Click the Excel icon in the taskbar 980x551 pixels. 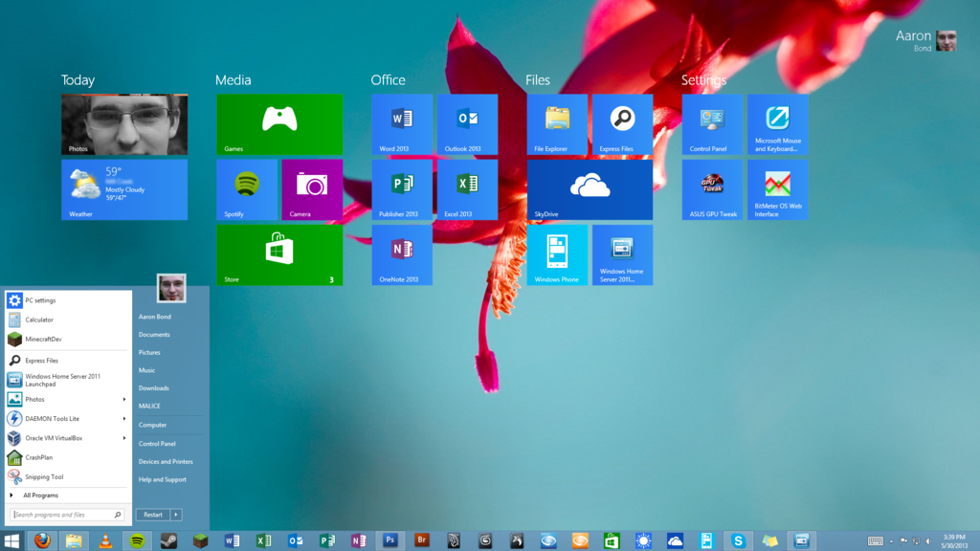(x=264, y=540)
